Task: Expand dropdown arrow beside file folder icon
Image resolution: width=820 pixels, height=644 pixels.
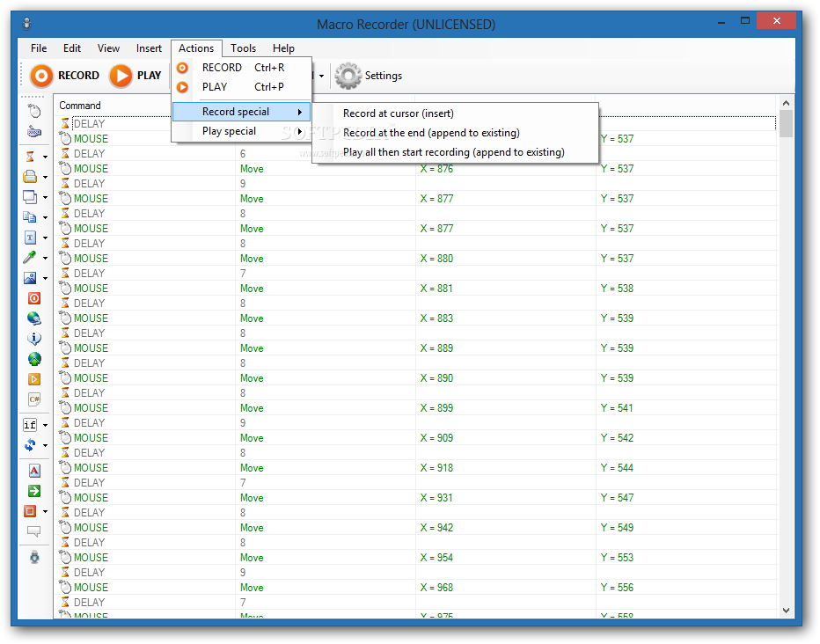Action: pyautogui.click(x=45, y=177)
